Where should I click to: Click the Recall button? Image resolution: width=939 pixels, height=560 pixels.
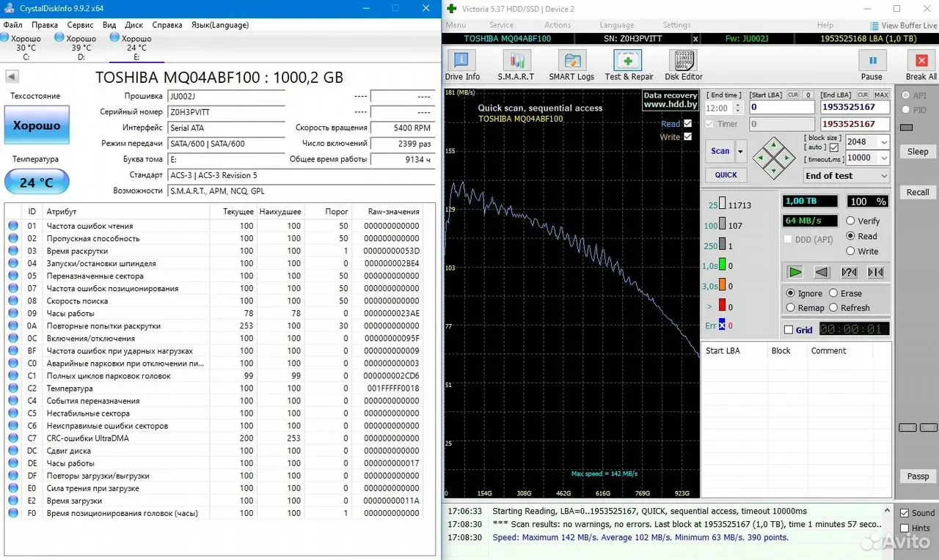click(x=918, y=192)
